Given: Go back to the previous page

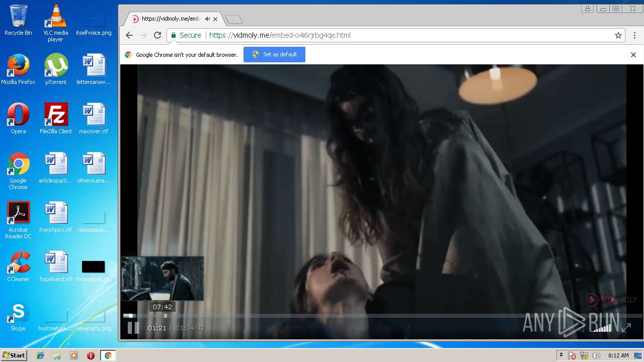Looking at the screenshot, I should coord(129,35).
